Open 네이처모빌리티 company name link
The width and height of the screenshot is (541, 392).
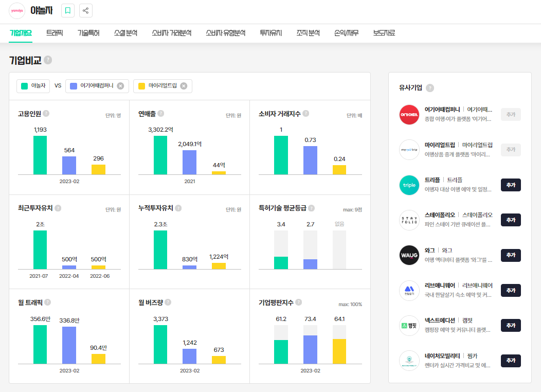(x=442, y=356)
